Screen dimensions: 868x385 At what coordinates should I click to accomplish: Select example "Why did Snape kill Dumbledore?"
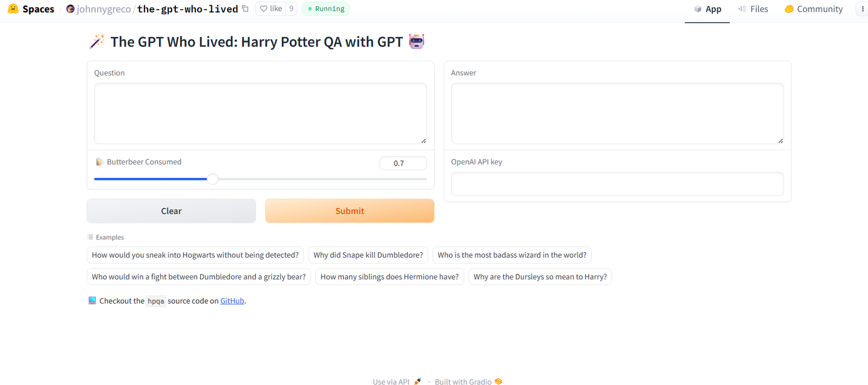(x=368, y=255)
